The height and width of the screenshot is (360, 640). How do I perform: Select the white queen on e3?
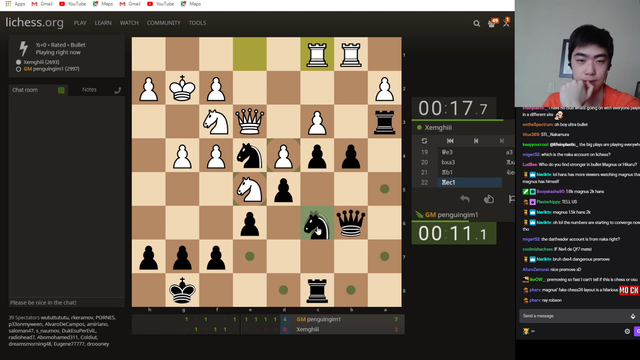250,121
